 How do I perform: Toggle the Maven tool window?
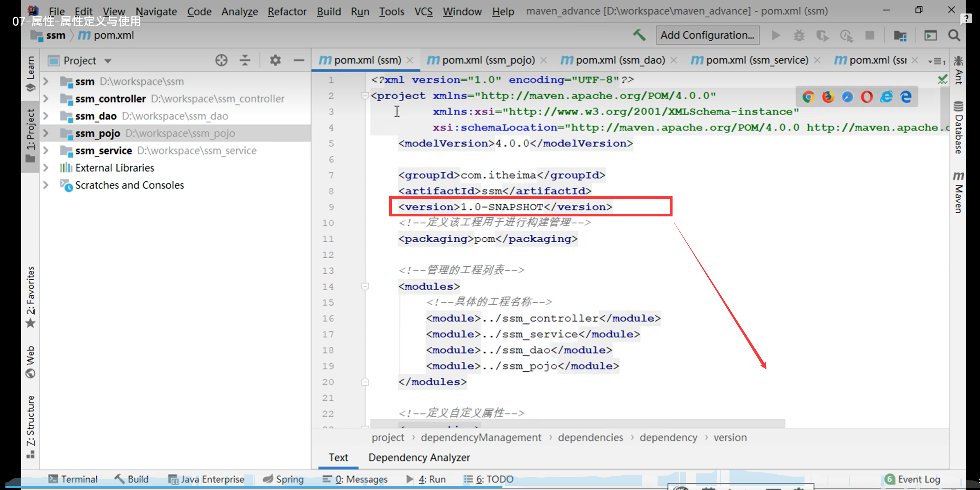pyautogui.click(x=958, y=192)
